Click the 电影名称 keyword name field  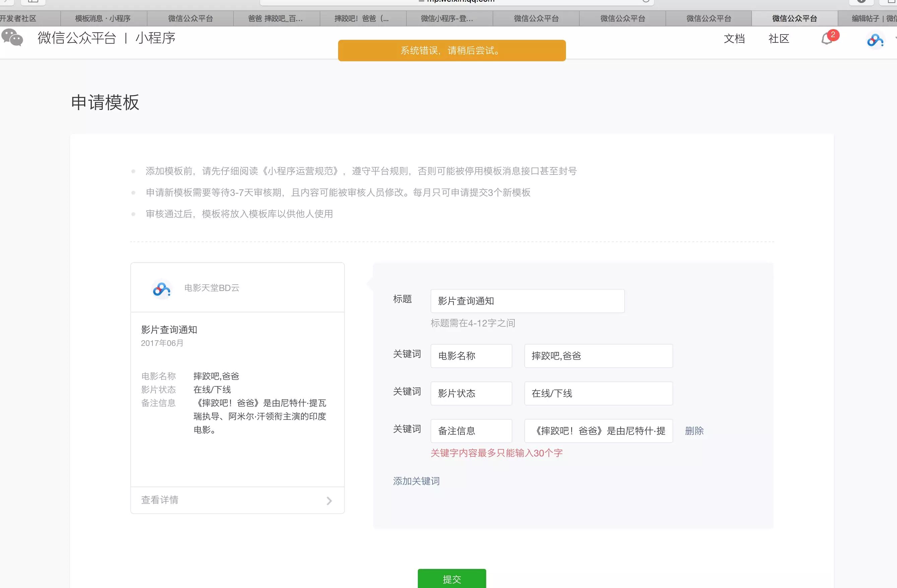click(x=471, y=356)
